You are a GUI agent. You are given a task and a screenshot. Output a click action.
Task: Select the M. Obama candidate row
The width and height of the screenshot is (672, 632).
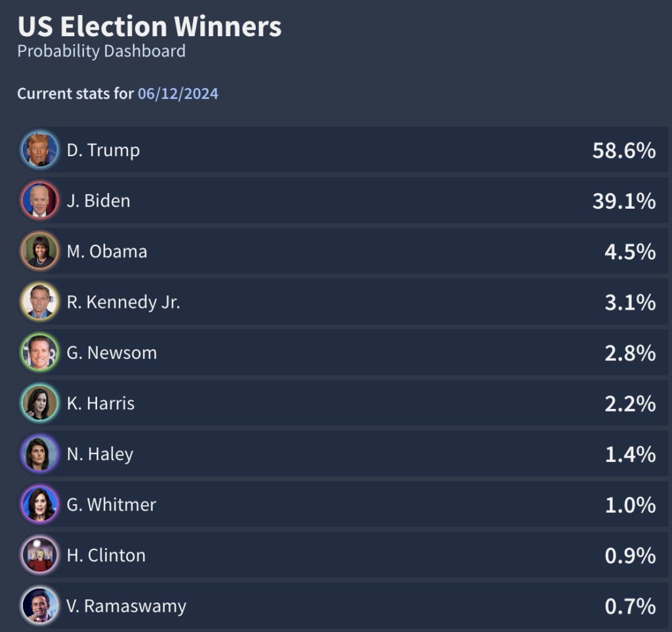coord(336,251)
